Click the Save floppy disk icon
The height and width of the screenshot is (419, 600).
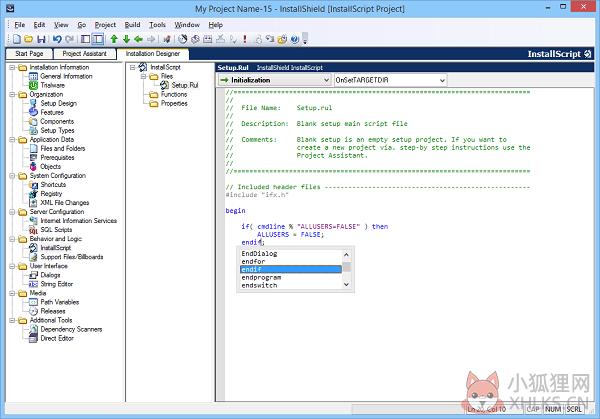[41, 39]
